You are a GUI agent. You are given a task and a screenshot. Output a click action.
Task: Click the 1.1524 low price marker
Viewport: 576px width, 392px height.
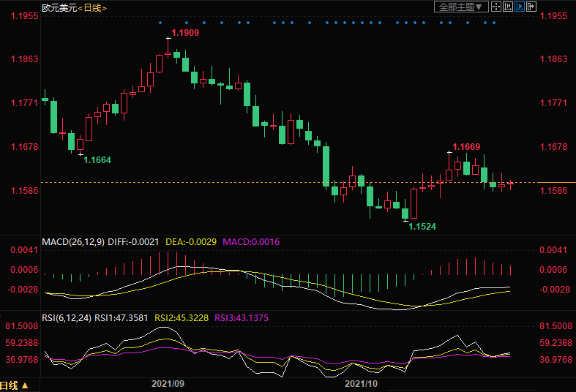coord(422,227)
